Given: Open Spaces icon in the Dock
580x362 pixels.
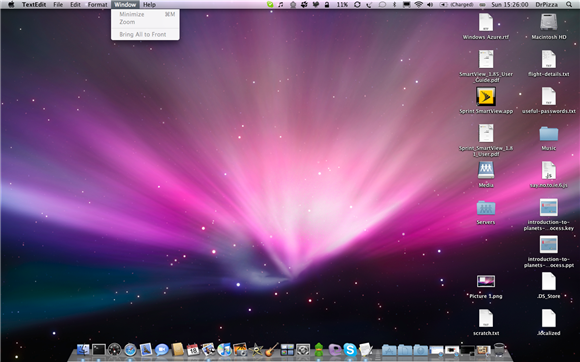Looking at the screenshot, I should tap(287, 349).
